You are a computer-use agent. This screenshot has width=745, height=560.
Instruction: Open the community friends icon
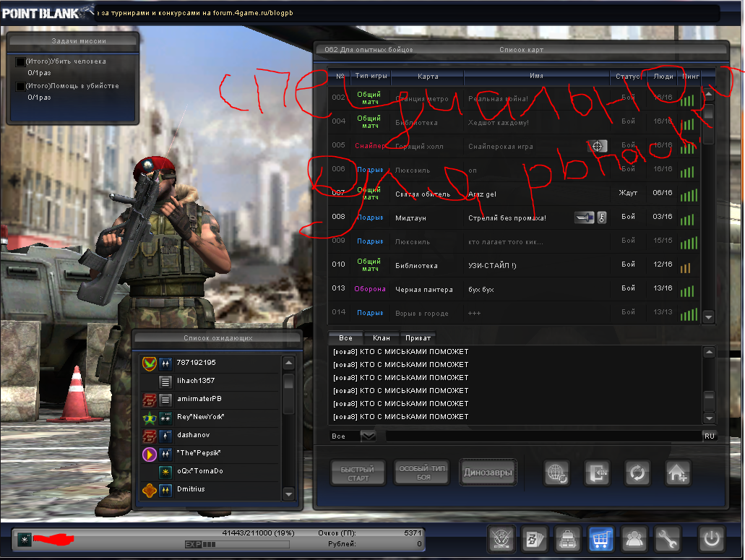pos(634,539)
